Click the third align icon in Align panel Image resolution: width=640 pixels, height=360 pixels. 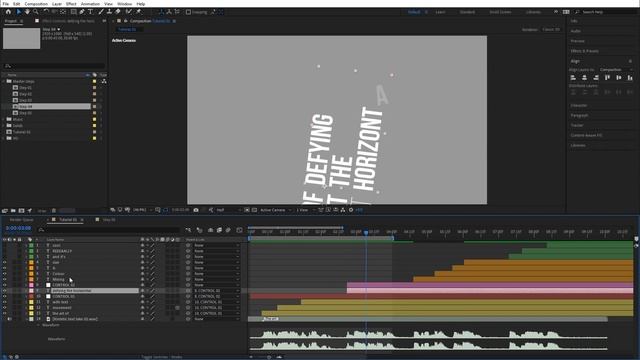click(596, 77)
